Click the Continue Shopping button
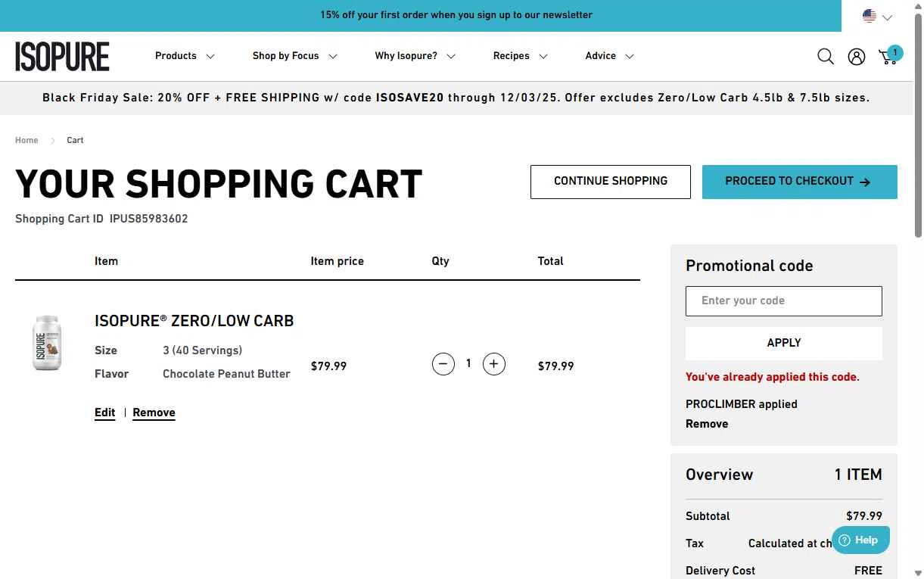The image size is (924, 579). pyautogui.click(x=611, y=182)
